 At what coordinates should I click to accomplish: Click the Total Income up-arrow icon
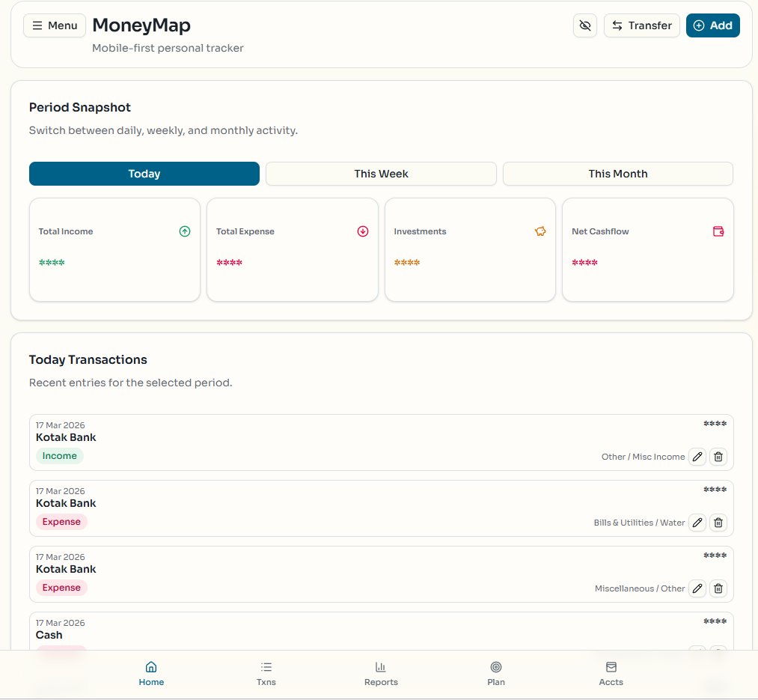185,231
